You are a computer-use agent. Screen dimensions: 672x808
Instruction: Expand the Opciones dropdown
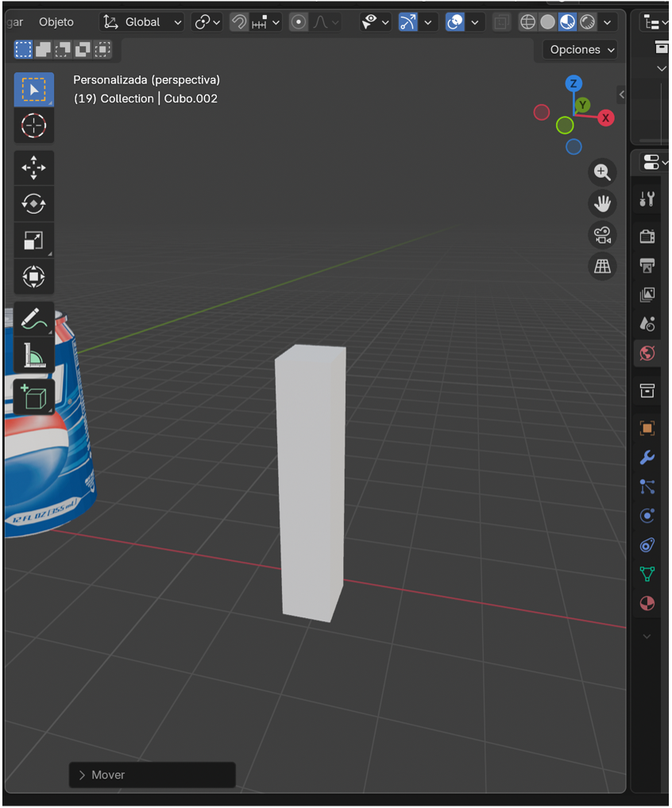[581, 49]
